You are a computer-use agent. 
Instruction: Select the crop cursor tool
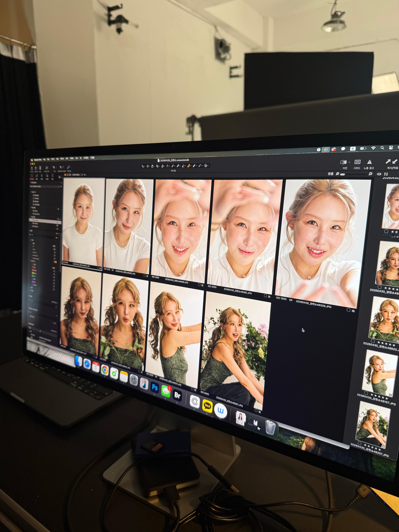tap(157, 166)
